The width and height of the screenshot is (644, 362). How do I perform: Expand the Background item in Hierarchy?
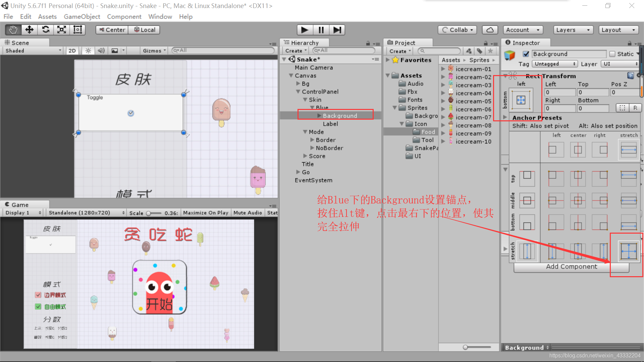319,116
